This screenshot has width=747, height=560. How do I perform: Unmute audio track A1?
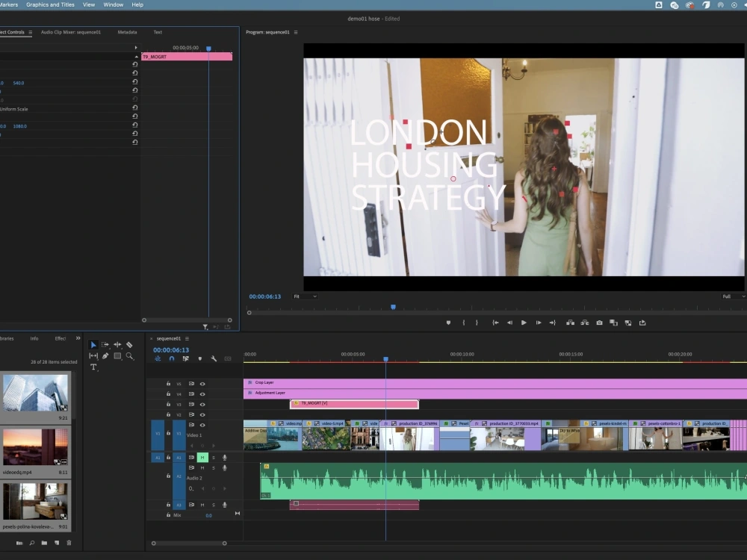coord(202,458)
